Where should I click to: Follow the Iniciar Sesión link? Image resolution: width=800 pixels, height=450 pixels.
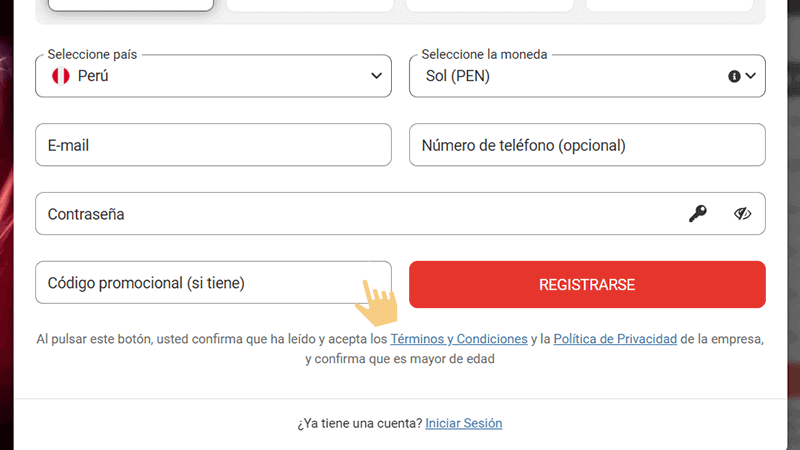click(464, 423)
